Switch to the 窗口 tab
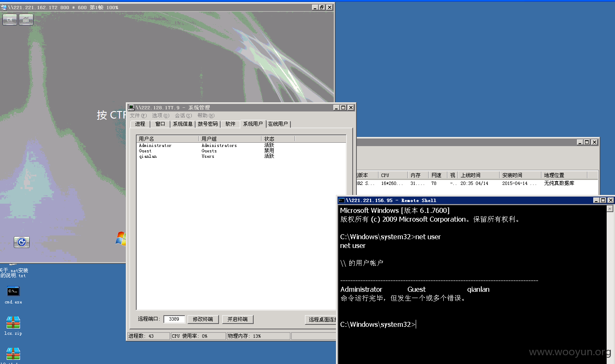This screenshot has height=364, width=615. click(x=160, y=124)
